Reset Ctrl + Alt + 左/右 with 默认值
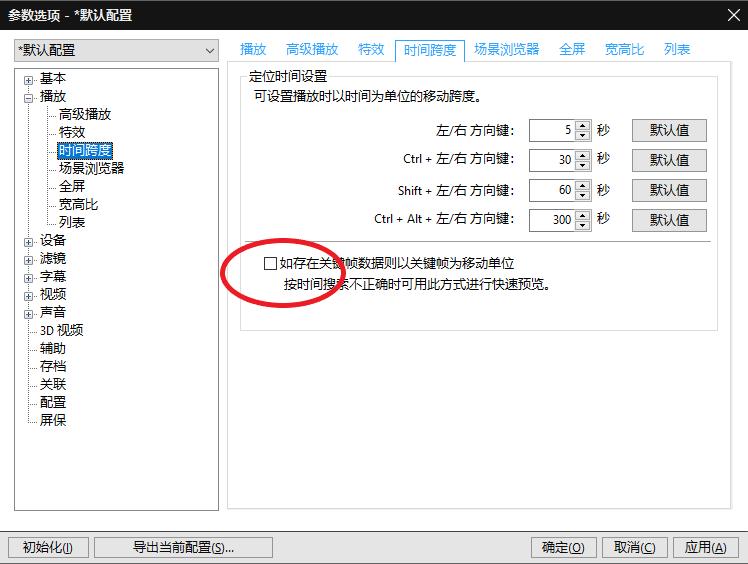The height and width of the screenshot is (564, 748). point(669,220)
